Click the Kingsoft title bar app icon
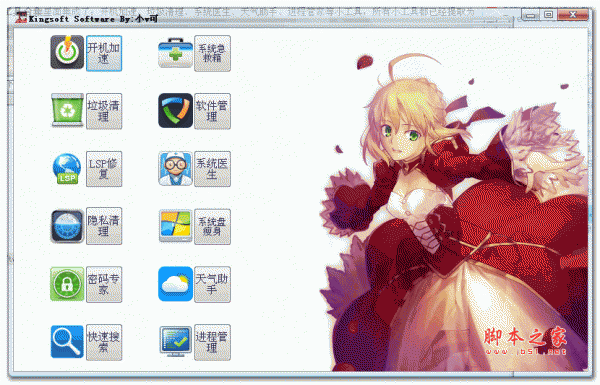The image size is (600, 385). pos(21,18)
